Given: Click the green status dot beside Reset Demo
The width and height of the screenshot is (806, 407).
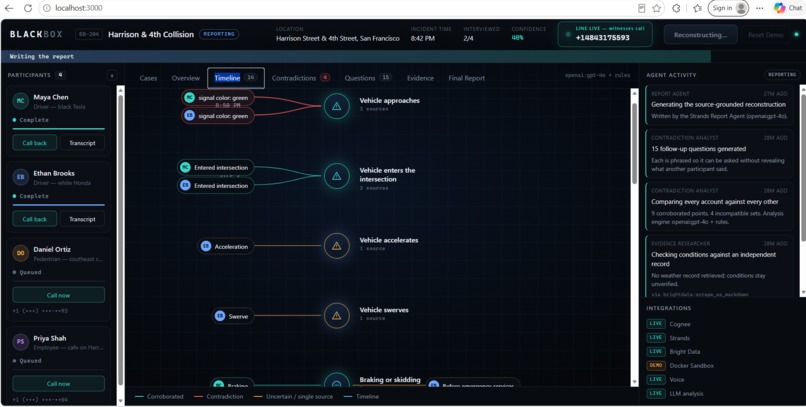Looking at the screenshot, I should 796,35.
